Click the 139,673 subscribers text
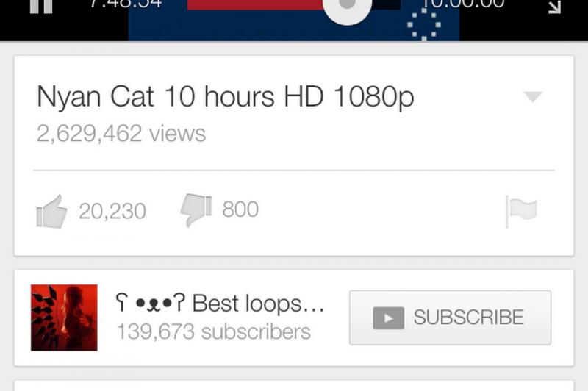This screenshot has width=588, height=391. pyautogui.click(x=214, y=331)
